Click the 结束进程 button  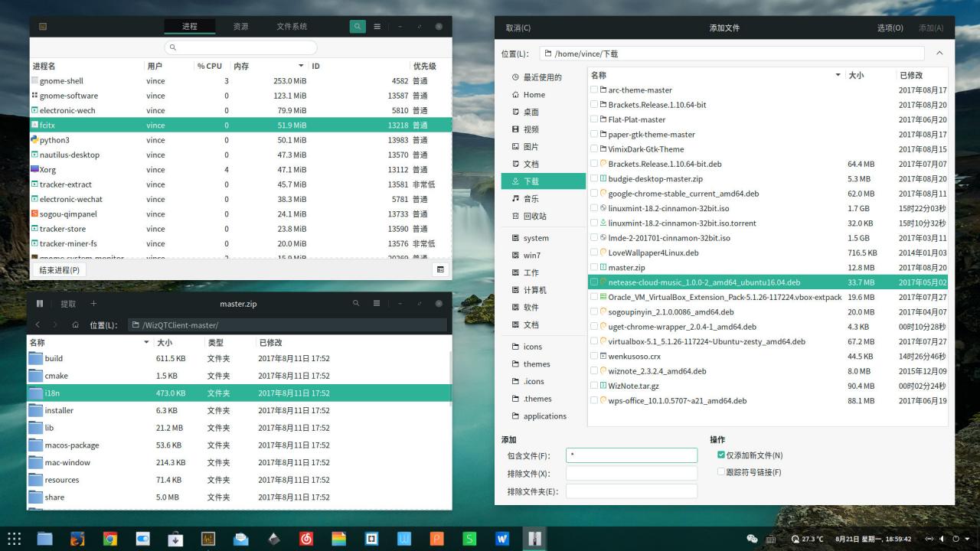point(60,270)
